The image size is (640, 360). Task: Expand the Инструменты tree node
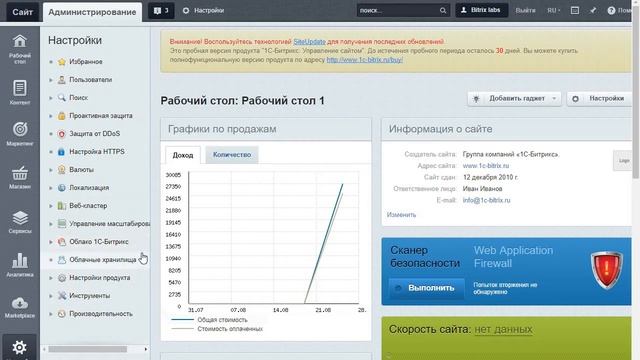click(x=51, y=296)
